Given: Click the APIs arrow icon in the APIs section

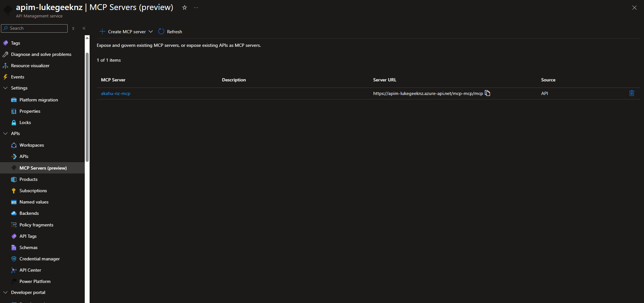Looking at the screenshot, I should click(x=14, y=156).
